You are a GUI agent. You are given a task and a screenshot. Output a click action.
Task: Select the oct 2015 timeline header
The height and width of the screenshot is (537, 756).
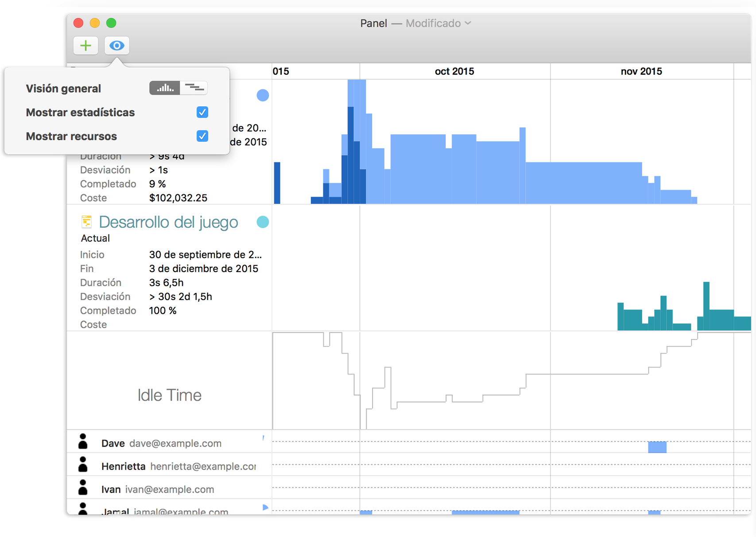tap(454, 71)
